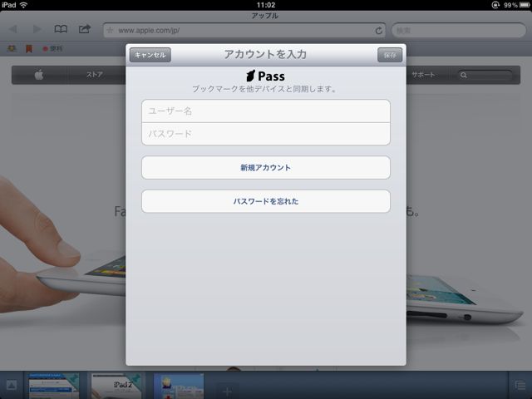
Task: Focus the パスワード field
Action: pyautogui.click(x=266, y=134)
